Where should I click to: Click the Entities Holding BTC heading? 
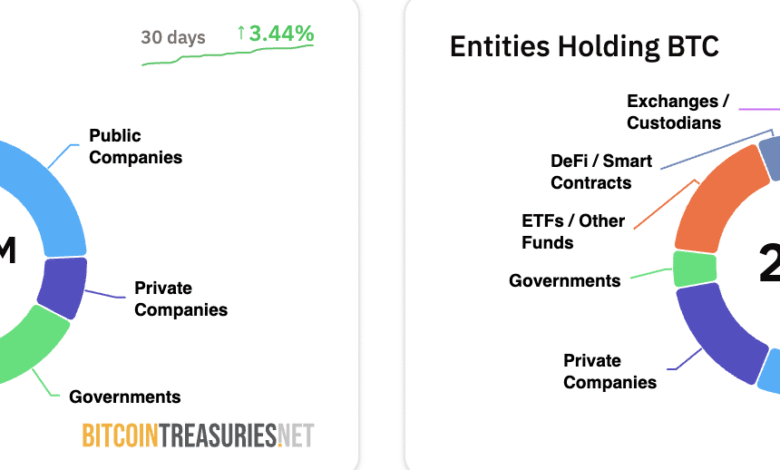coord(584,47)
